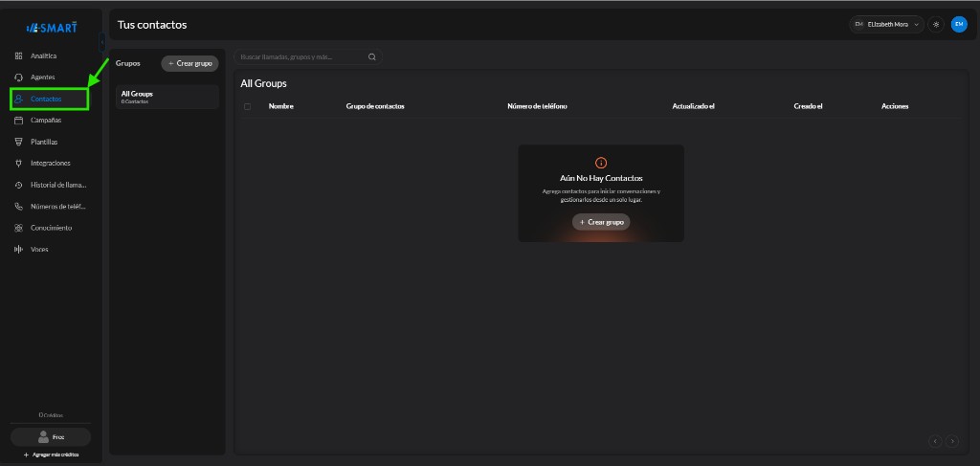Collapse the sidebar with the edge chevron

102,42
